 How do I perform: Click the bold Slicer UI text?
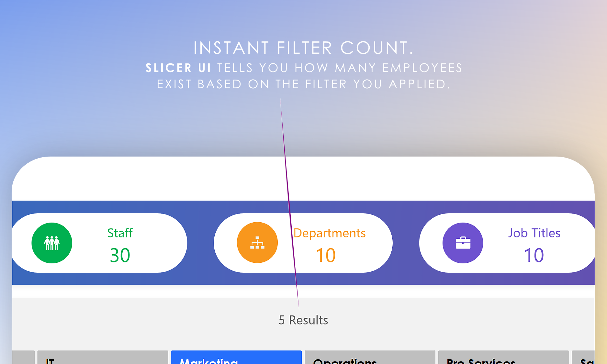[178, 68]
